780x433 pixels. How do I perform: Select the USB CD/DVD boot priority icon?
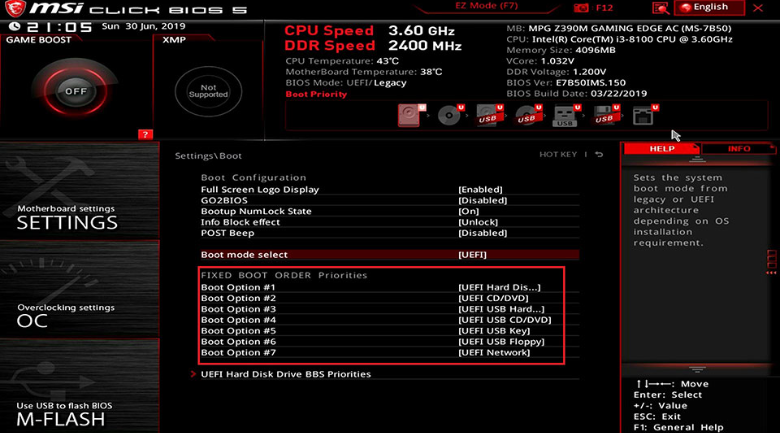tap(528, 115)
